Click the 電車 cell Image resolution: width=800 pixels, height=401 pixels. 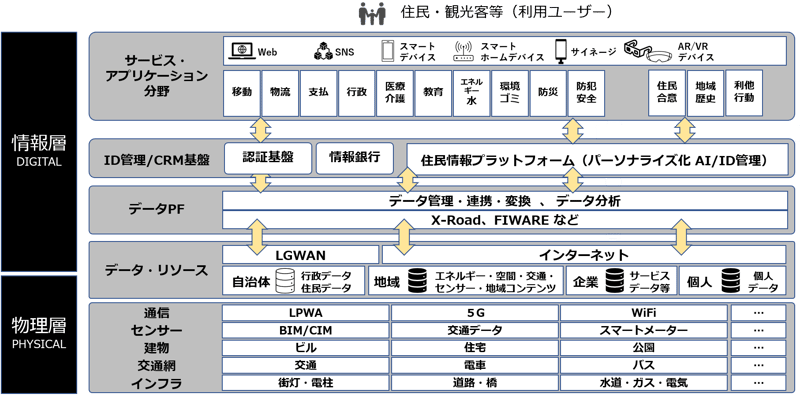474,365
